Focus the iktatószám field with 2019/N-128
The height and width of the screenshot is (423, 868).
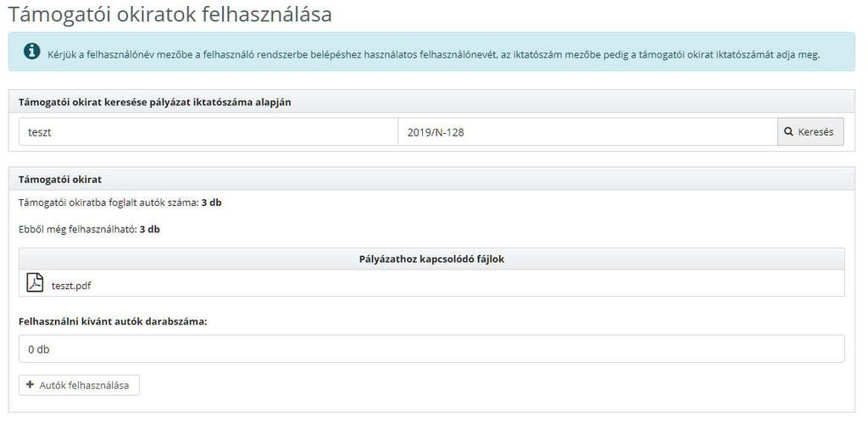[x=587, y=131]
